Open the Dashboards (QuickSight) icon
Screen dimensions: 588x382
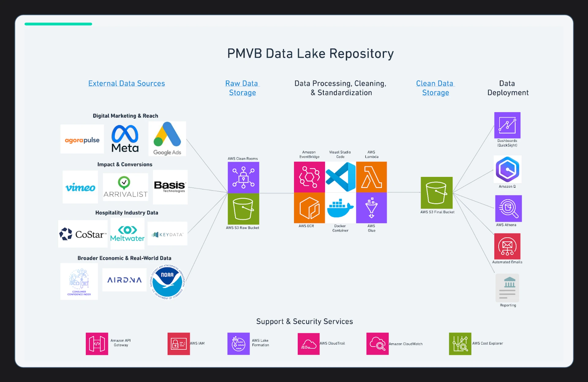click(507, 125)
